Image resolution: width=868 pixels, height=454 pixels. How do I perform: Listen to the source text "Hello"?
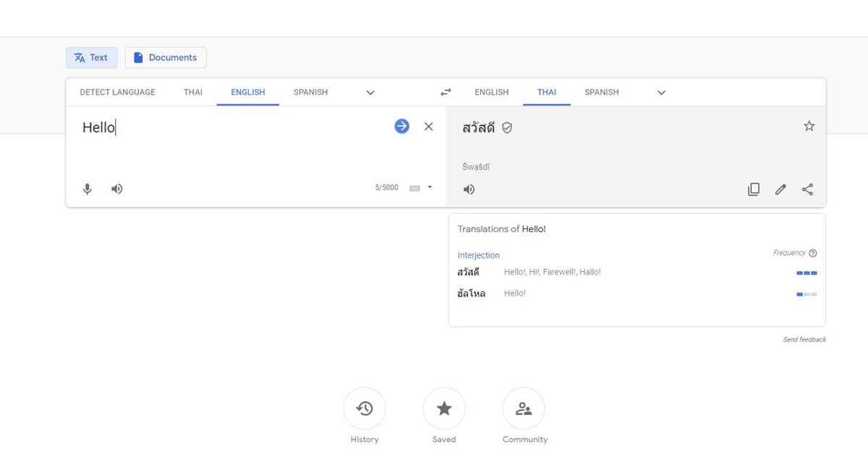click(x=116, y=189)
